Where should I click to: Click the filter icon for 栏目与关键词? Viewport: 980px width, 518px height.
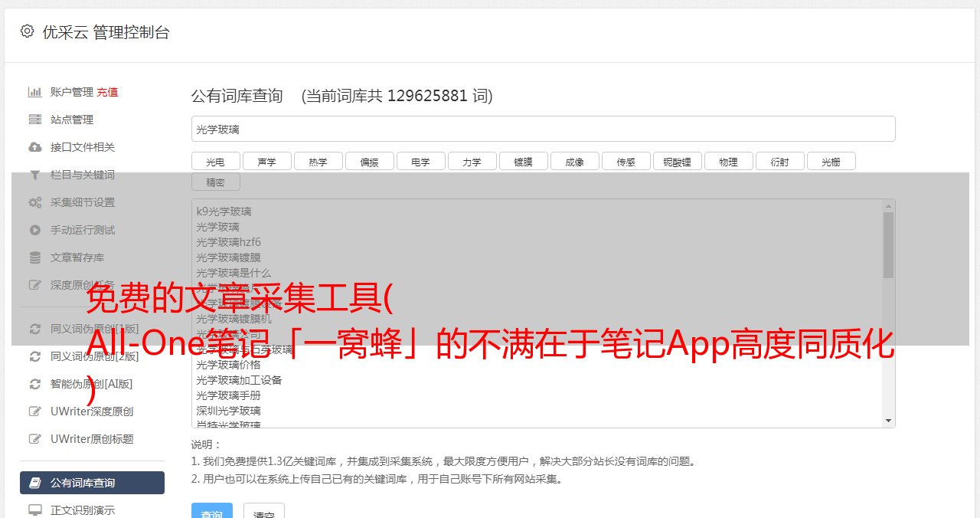tap(35, 175)
